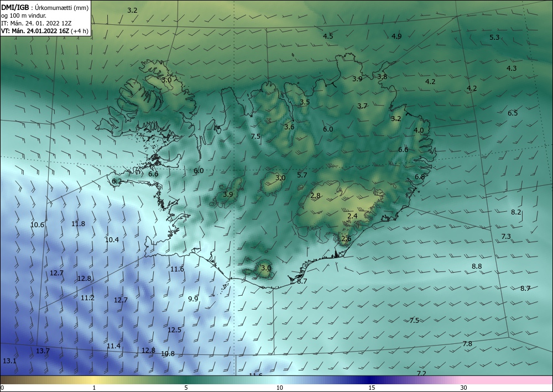
Task: Pick the 4.3 value label
Action: 512,69
